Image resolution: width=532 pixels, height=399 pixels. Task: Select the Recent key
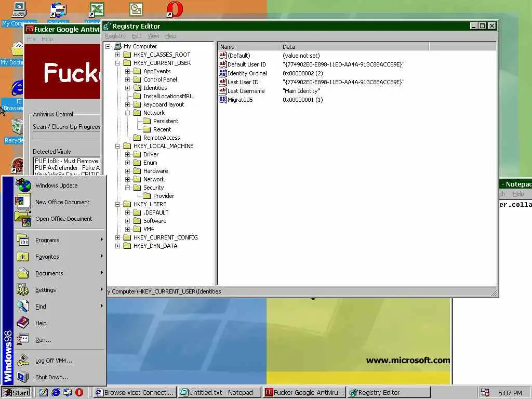(162, 129)
